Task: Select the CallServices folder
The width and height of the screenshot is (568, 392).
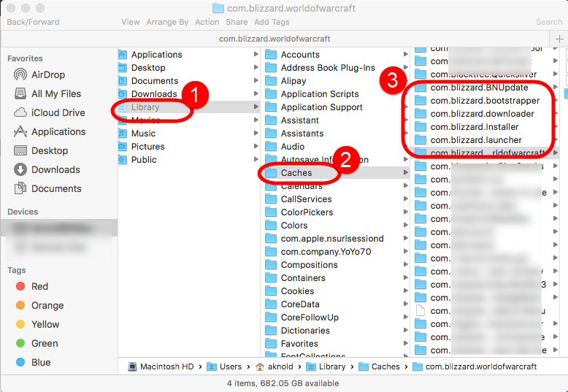Action: coord(336,199)
